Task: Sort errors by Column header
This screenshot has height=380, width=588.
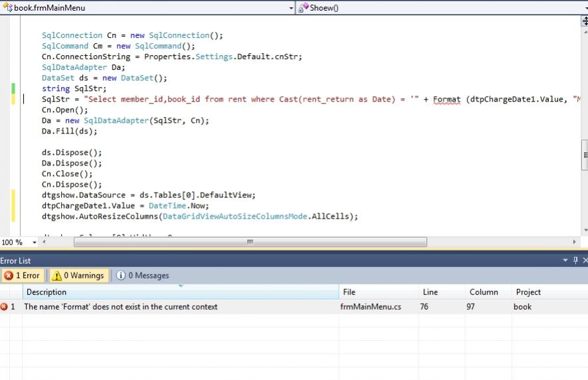Action: (x=488, y=292)
